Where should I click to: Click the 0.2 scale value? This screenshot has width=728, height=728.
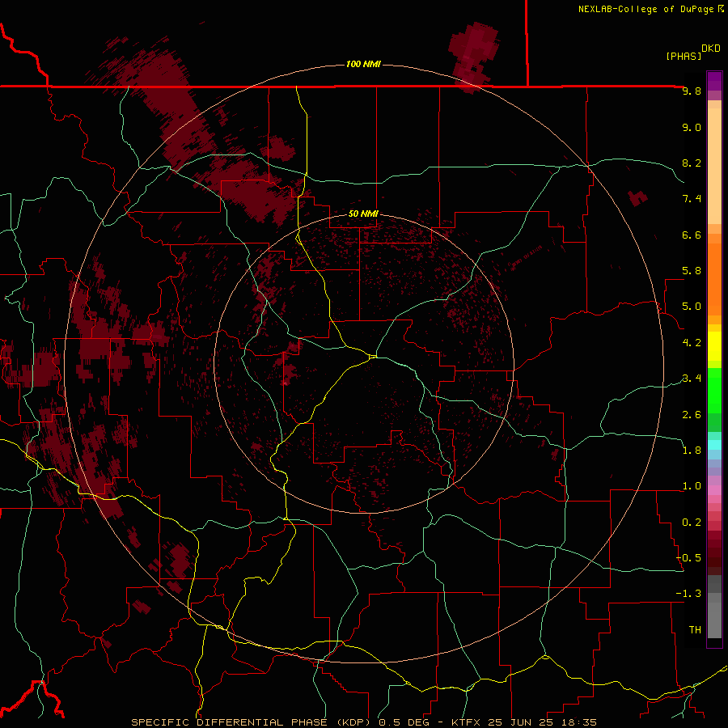point(692,523)
